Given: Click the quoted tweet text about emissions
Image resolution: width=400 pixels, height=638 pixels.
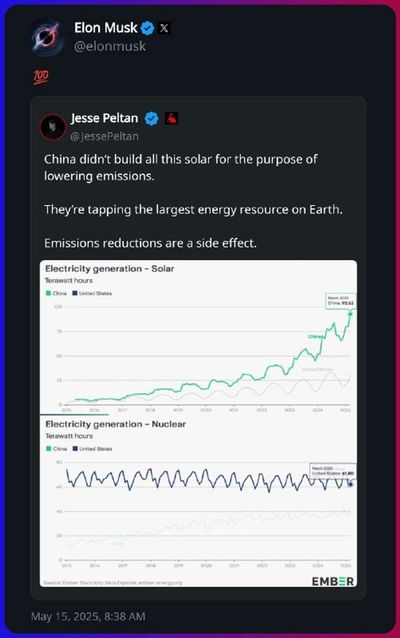Looking at the screenshot, I should (193, 201).
